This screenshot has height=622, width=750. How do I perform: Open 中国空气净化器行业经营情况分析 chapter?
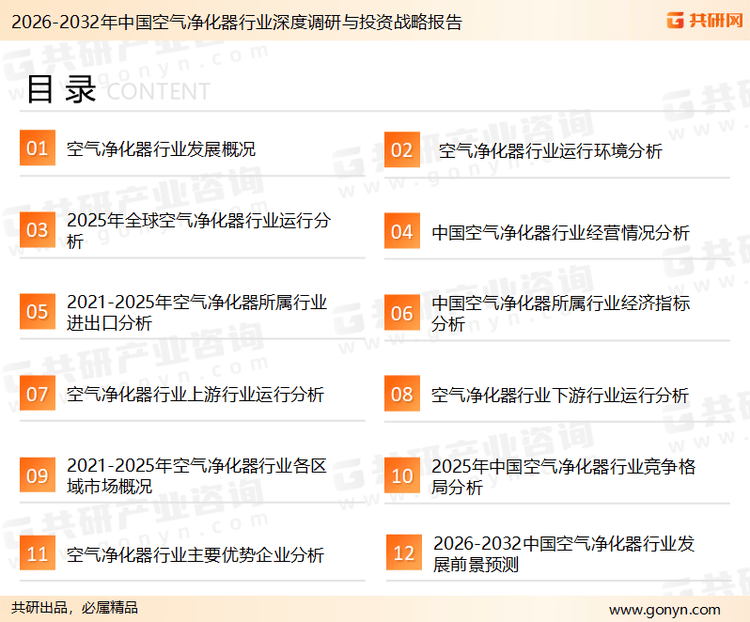pos(560,232)
